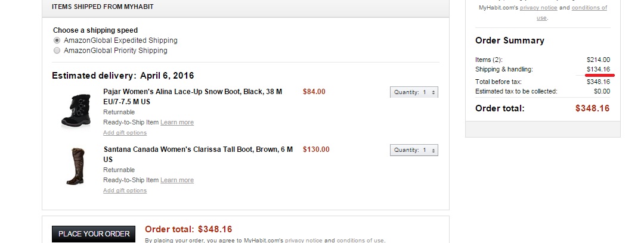This screenshot has height=243, width=644.
Task: Click the Pajar Women's Alina Snow Boot title
Action: 192,92
